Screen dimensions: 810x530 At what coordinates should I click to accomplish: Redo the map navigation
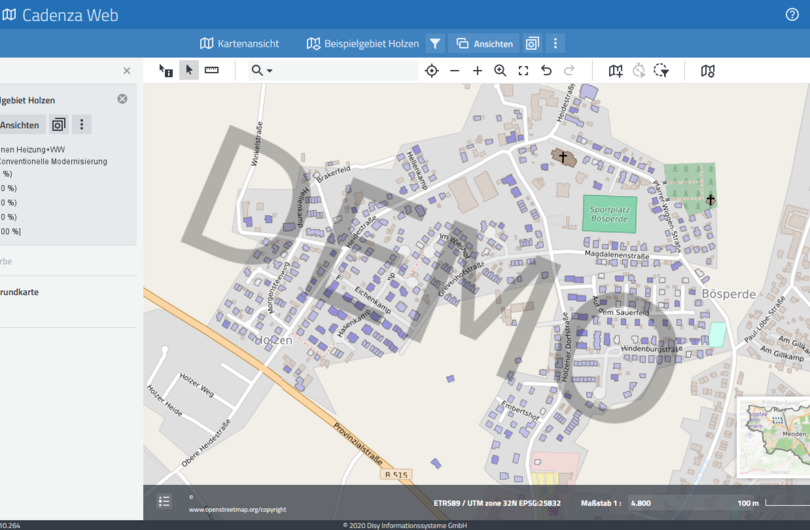[x=569, y=71]
